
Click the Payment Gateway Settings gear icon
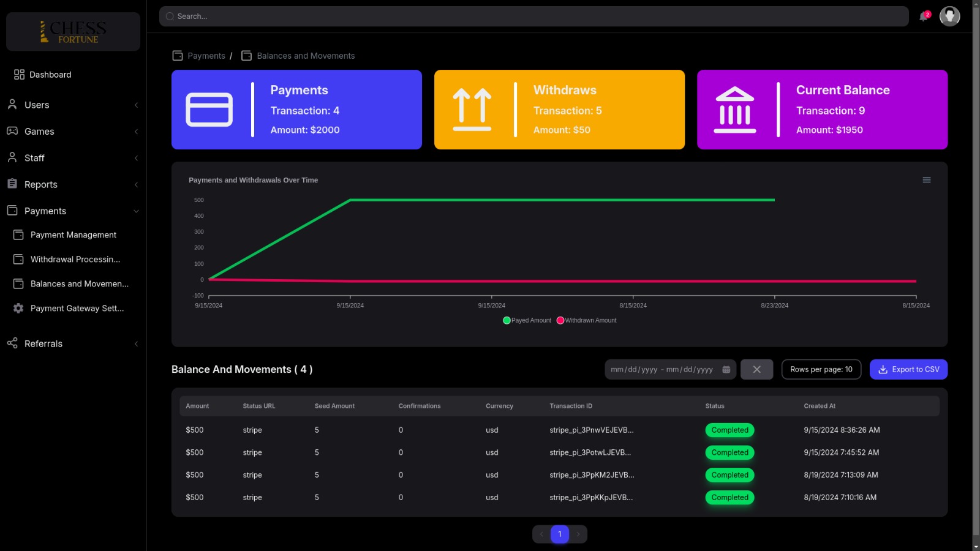point(18,309)
